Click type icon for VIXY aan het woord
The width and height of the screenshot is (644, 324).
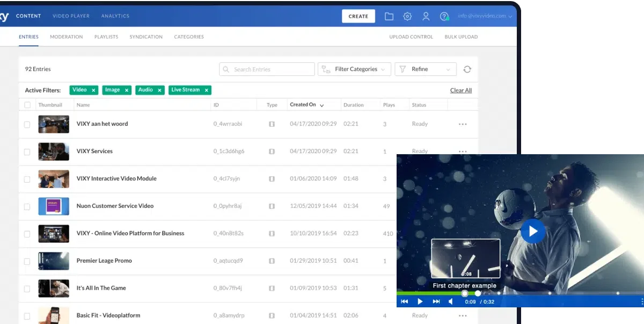pos(272,124)
